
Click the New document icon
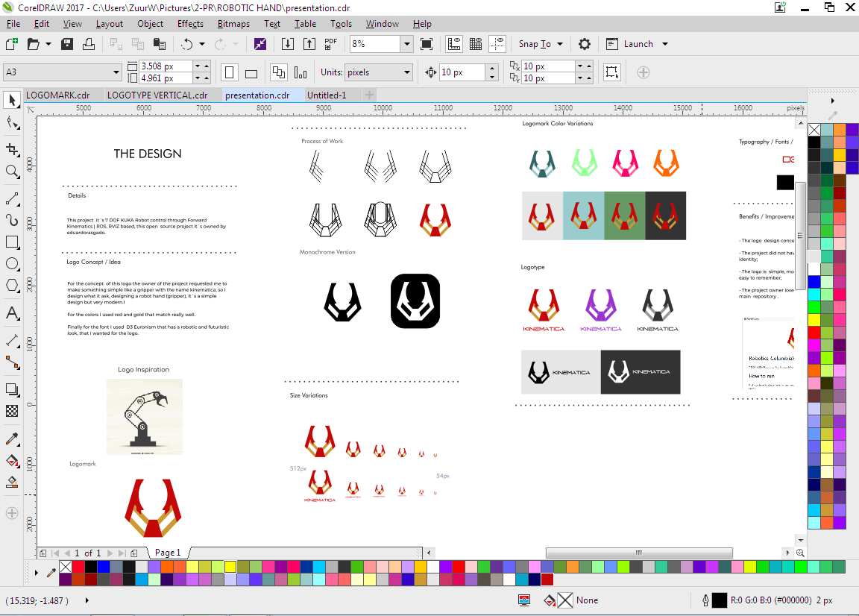pos(11,44)
